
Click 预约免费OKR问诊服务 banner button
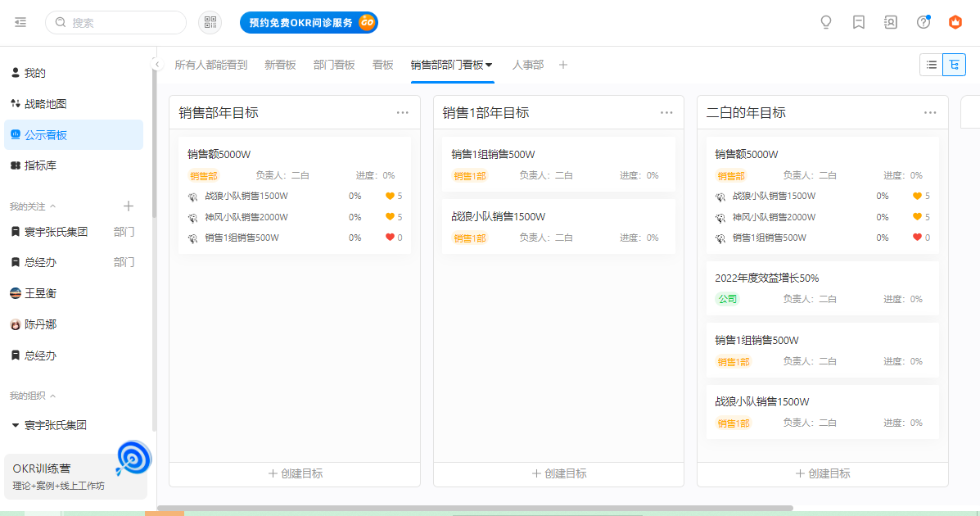(x=309, y=22)
